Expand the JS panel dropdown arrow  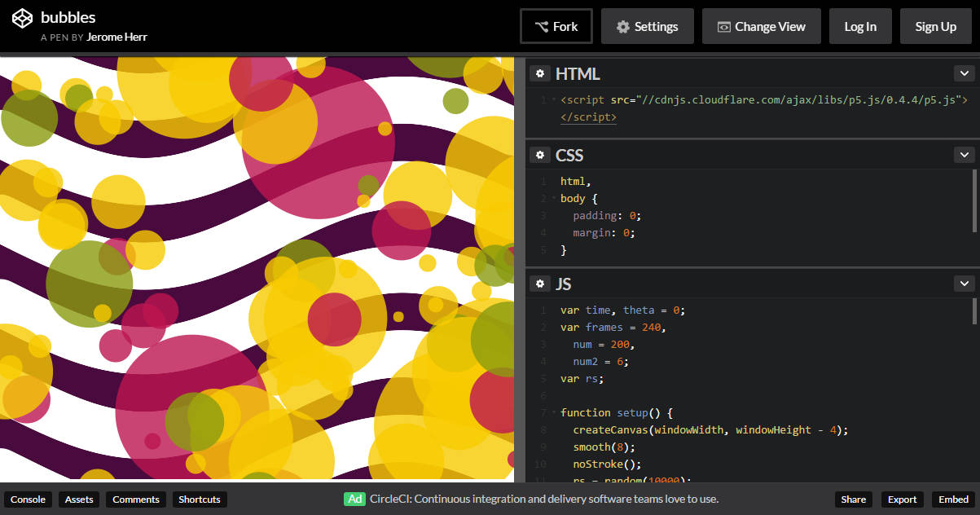point(964,284)
